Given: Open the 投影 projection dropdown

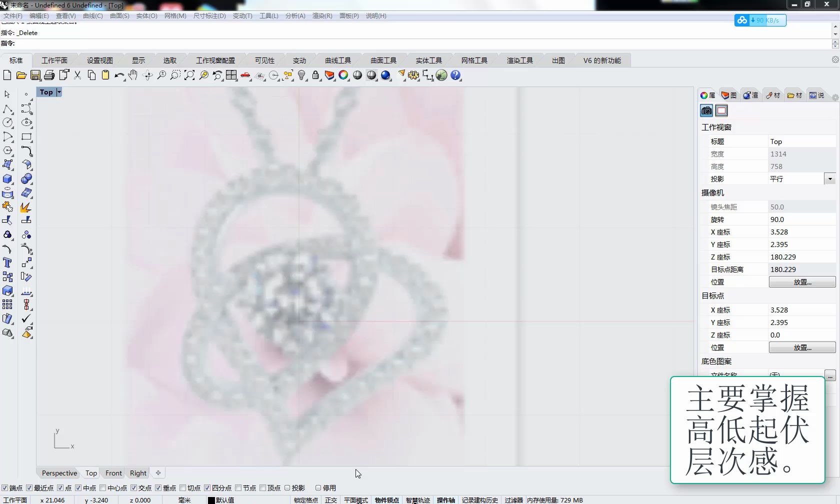Looking at the screenshot, I should coord(830,179).
